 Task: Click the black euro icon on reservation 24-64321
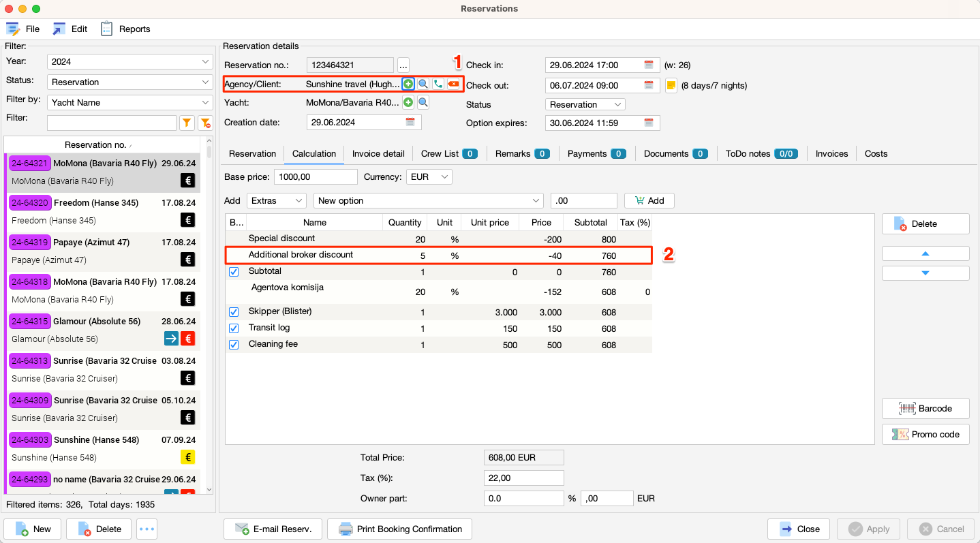tap(189, 181)
